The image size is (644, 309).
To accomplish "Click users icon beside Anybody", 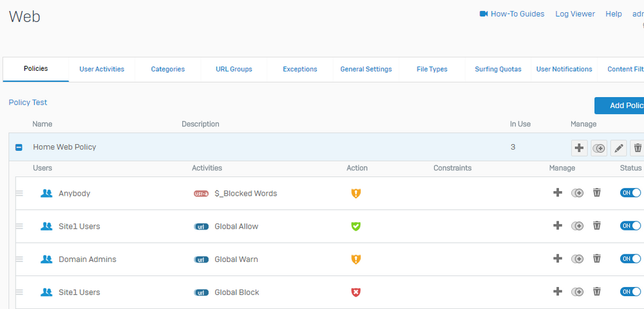I will click(46, 193).
